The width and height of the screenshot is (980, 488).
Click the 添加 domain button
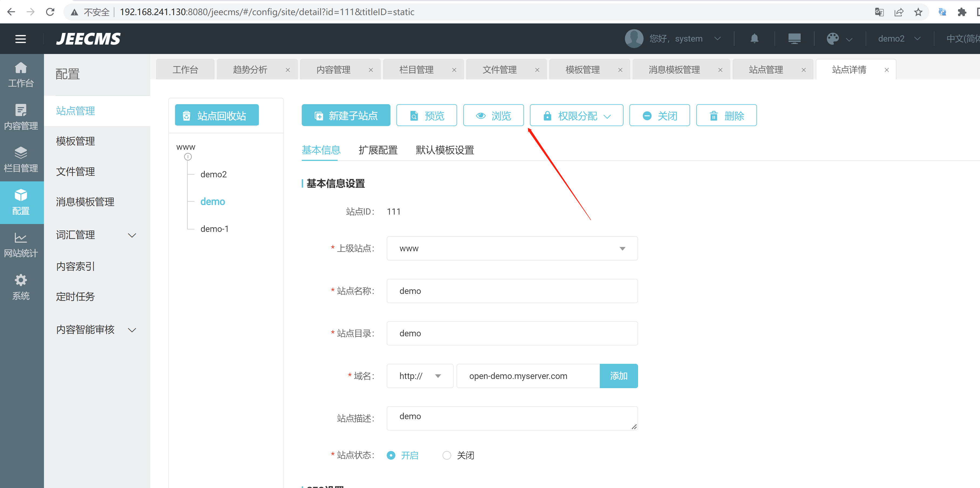coord(618,376)
